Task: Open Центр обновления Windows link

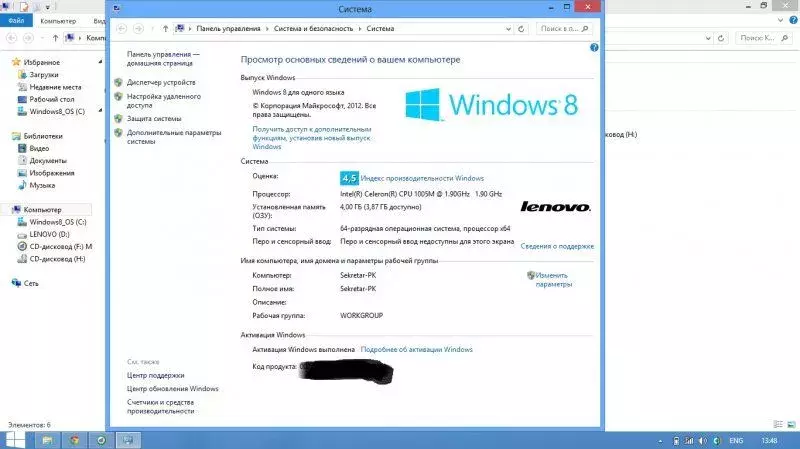Action: coord(172,388)
